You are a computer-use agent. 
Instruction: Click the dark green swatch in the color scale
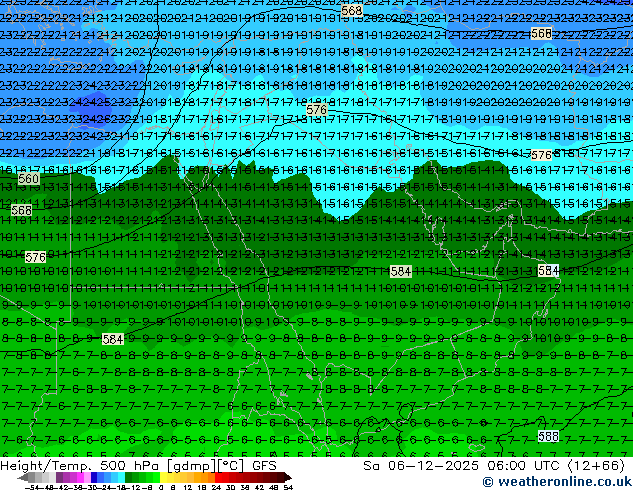point(129,478)
